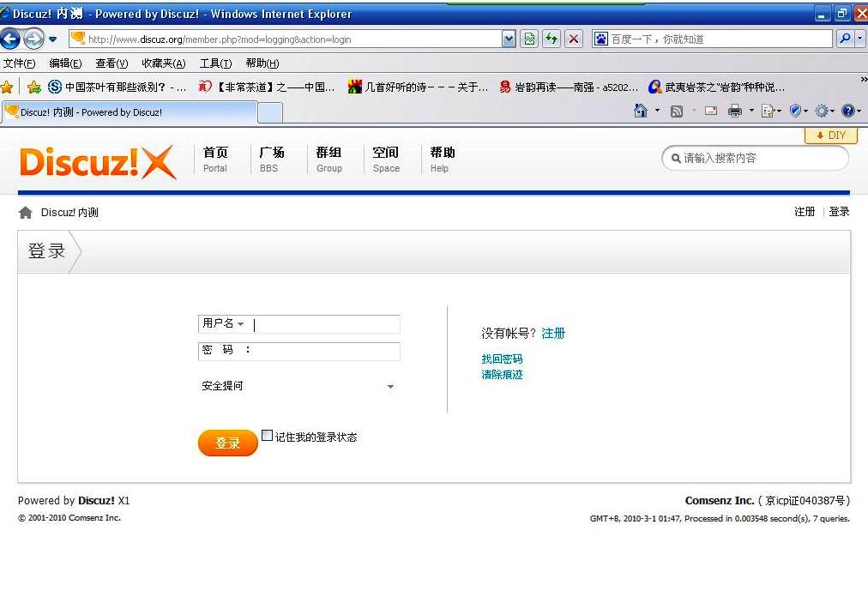Click the green refresh arrows icon
The width and height of the screenshot is (868, 609).
[x=551, y=39]
